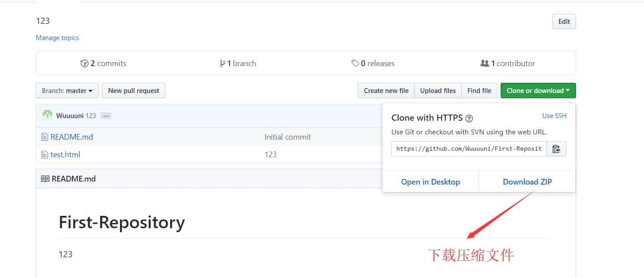644x278 pixels.
Task: Click the repository description text 123
Action: click(x=43, y=21)
